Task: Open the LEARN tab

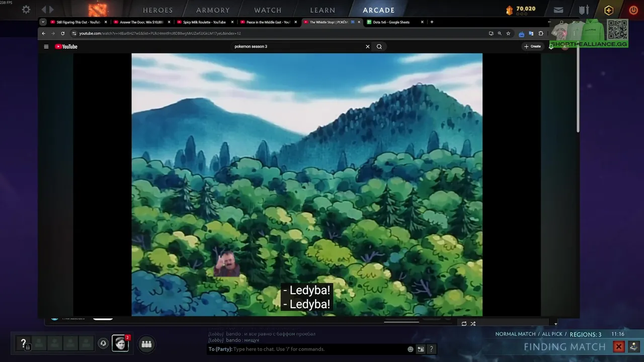Action: [x=323, y=10]
